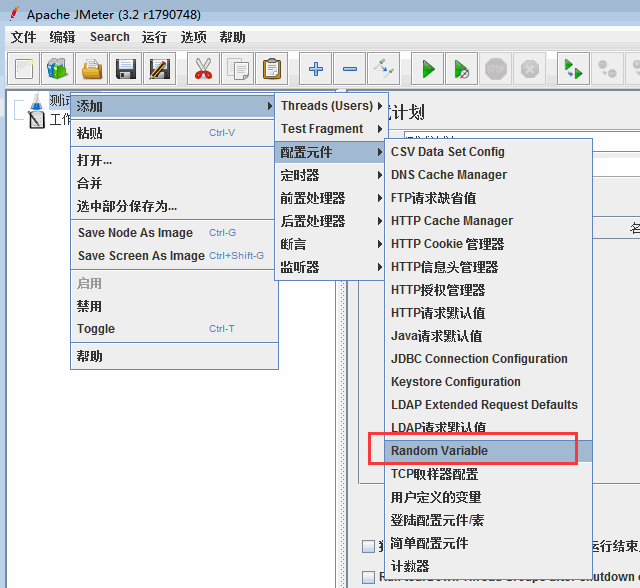
Task: Select HTTP请求默认值
Action: [489, 313]
